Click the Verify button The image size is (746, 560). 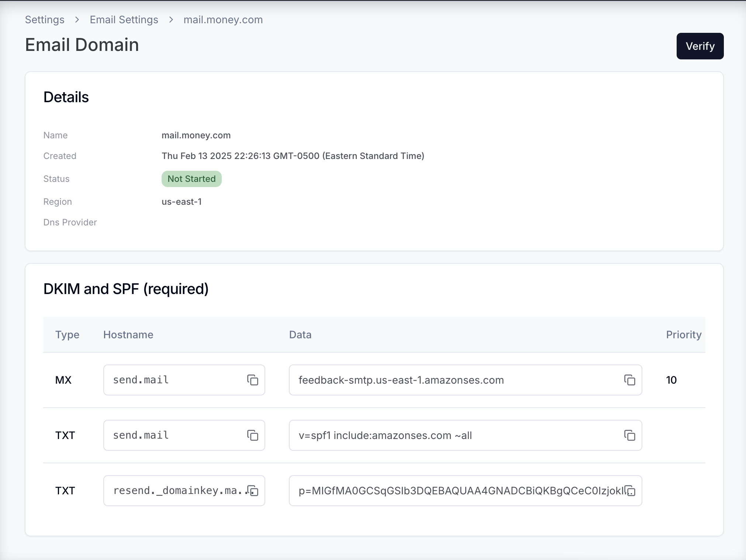coord(700,46)
